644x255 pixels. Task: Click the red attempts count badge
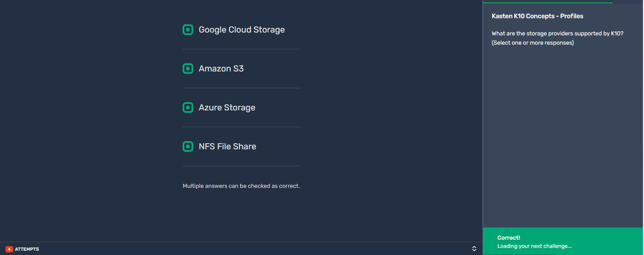pyautogui.click(x=9, y=249)
